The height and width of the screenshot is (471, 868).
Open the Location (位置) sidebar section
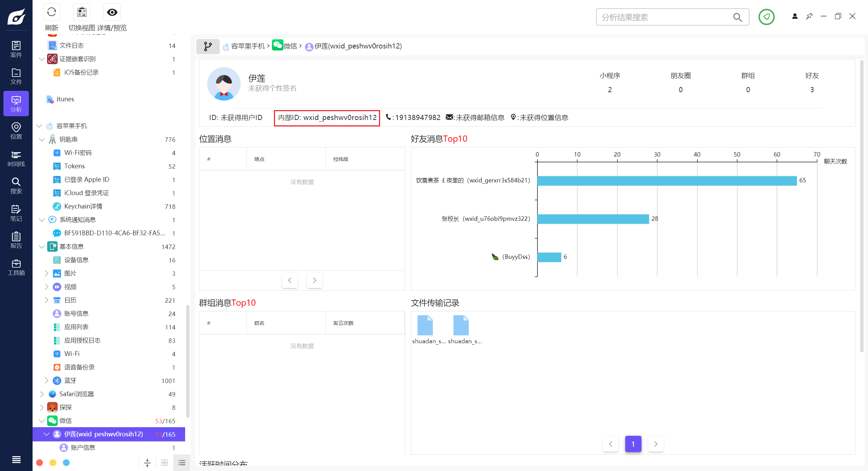(16, 131)
